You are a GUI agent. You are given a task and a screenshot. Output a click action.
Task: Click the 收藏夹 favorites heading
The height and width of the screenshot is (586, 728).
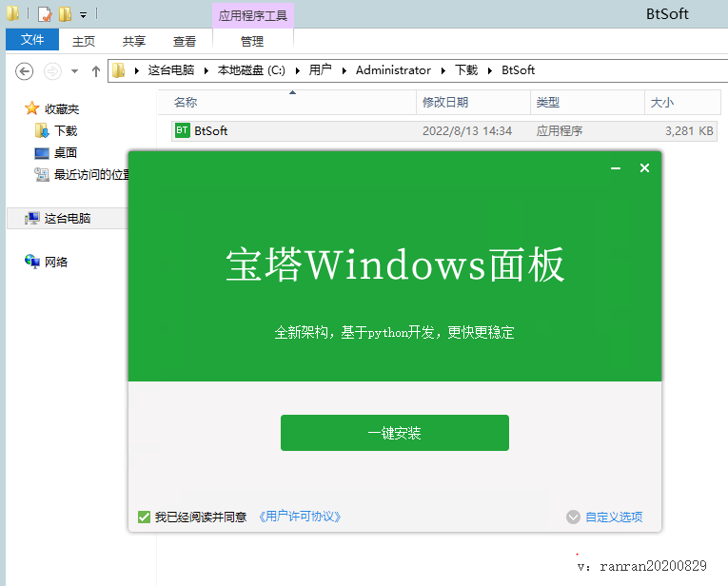[x=62, y=109]
